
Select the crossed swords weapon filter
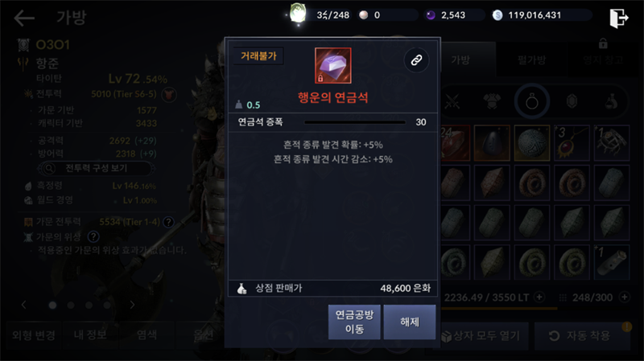(x=452, y=101)
